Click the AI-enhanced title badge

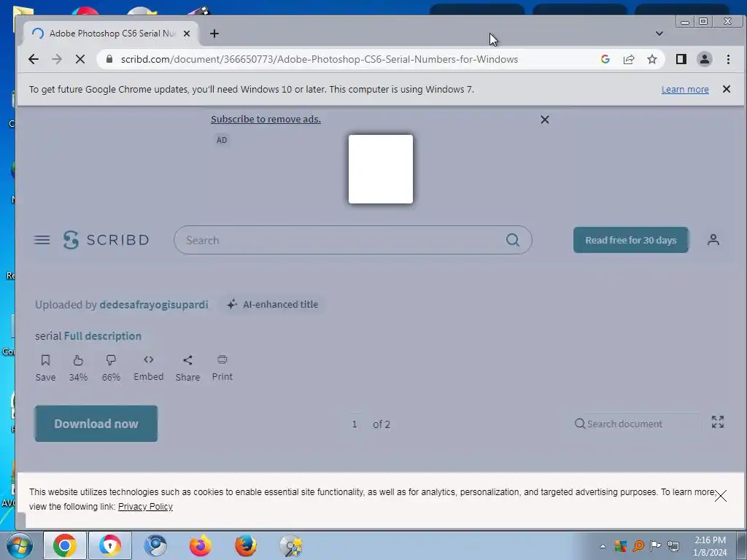click(x=273, y=305)
